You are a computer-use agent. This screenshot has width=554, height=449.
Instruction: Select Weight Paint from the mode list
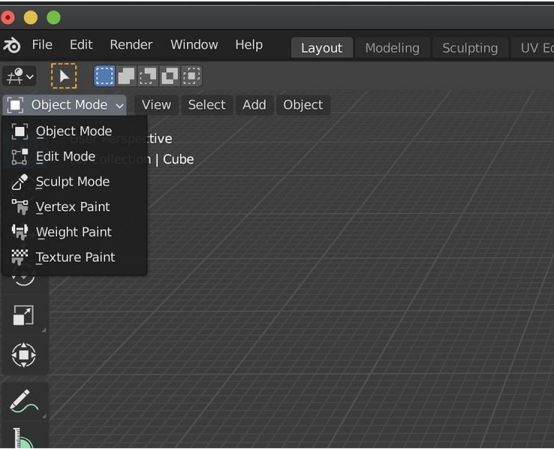click(x=74, y=232)
